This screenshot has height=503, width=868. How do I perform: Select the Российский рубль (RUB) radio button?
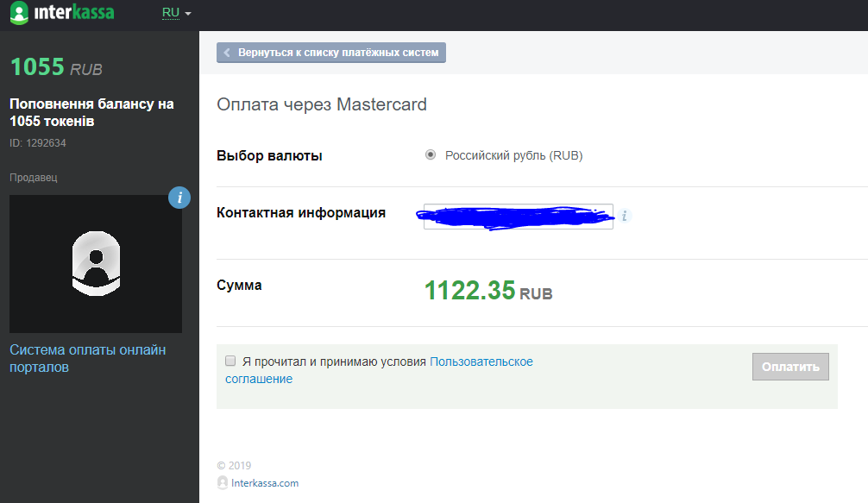click(x=431, y=155)
